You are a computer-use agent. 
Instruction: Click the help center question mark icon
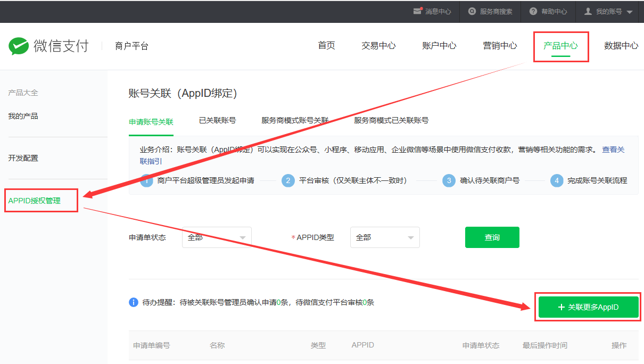(533, 11)
